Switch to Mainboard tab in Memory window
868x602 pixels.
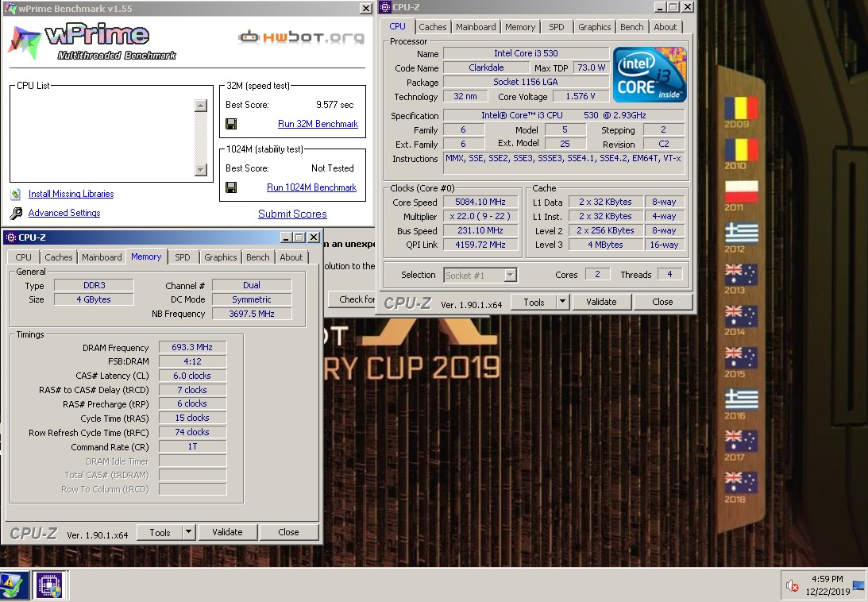coord(102,257)
